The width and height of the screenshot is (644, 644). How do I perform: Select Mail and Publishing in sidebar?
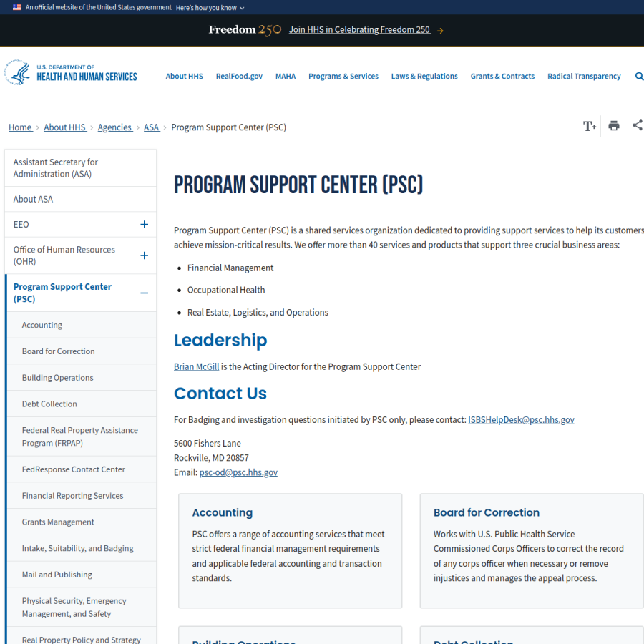[x=82, y=575]
